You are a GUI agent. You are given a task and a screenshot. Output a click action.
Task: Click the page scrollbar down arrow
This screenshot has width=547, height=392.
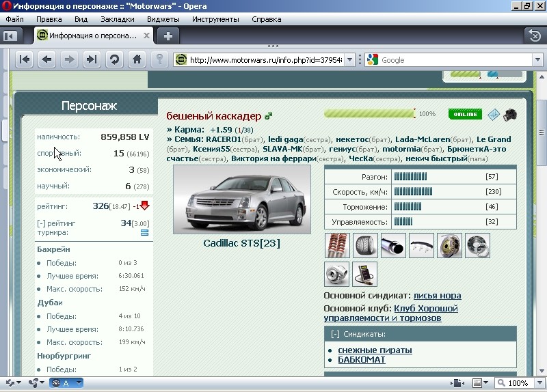point(542,371)
